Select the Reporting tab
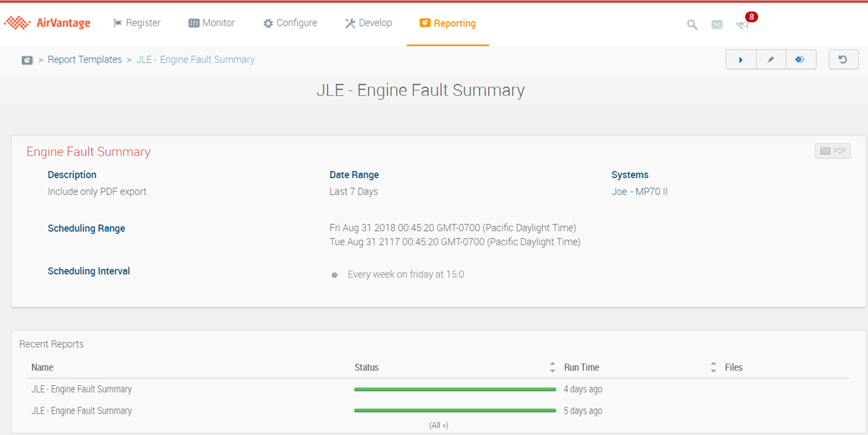868x435 pixels. coord(448,23)
